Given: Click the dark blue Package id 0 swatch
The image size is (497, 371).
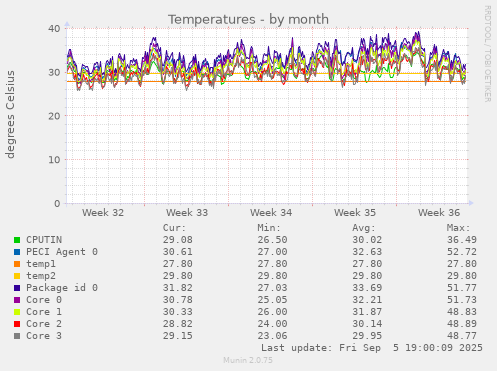Looking at the screenshot, I should click(x=17, y=288).
